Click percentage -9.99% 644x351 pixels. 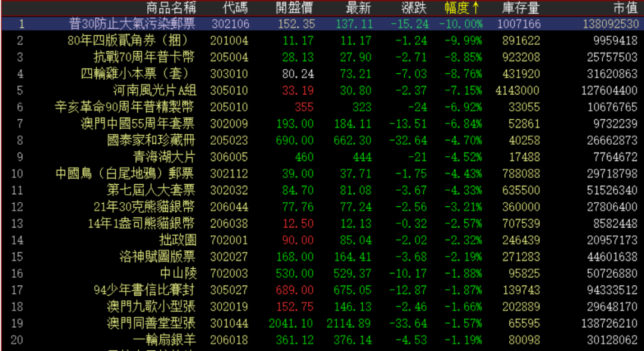click(463, 41)
